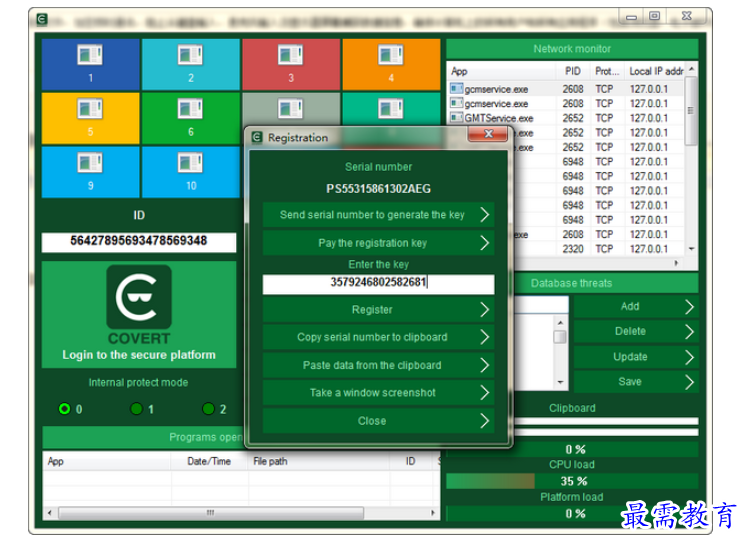Click the COVERT logo to login to secure platform
Viewport: 745px width, 547px height.
(x=139, y=297)
